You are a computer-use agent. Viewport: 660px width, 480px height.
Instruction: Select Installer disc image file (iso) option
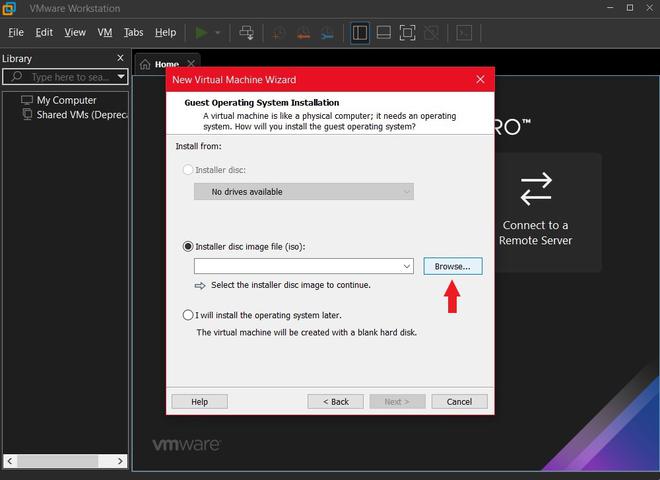tap(188, 246)
